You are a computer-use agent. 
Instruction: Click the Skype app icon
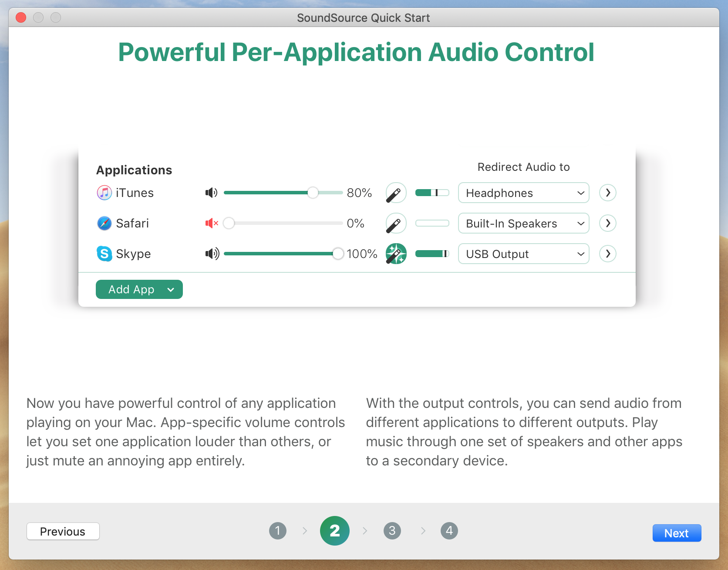(x=104, y=254)
